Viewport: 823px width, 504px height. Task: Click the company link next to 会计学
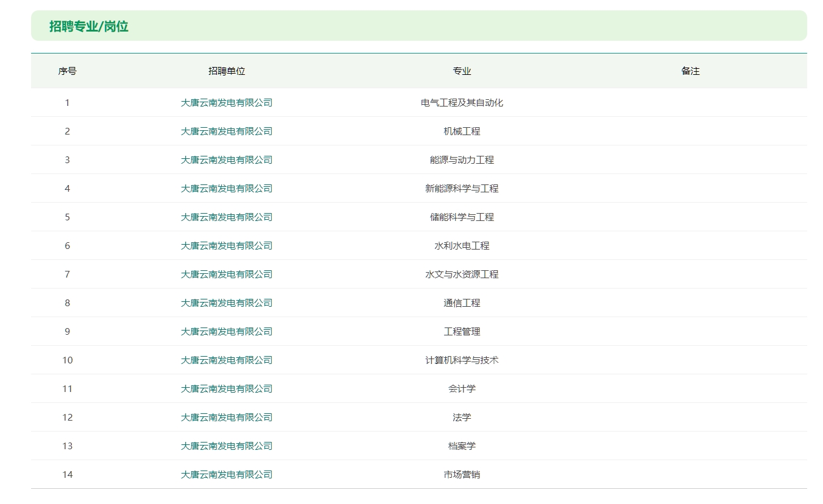[x=226, y=389]
